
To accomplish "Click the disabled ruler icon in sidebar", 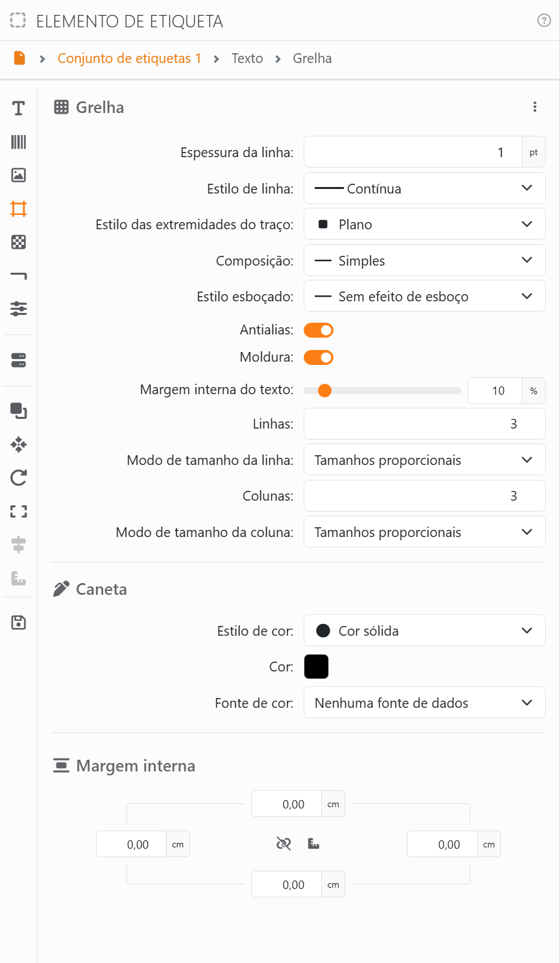I will click(18, 579).
